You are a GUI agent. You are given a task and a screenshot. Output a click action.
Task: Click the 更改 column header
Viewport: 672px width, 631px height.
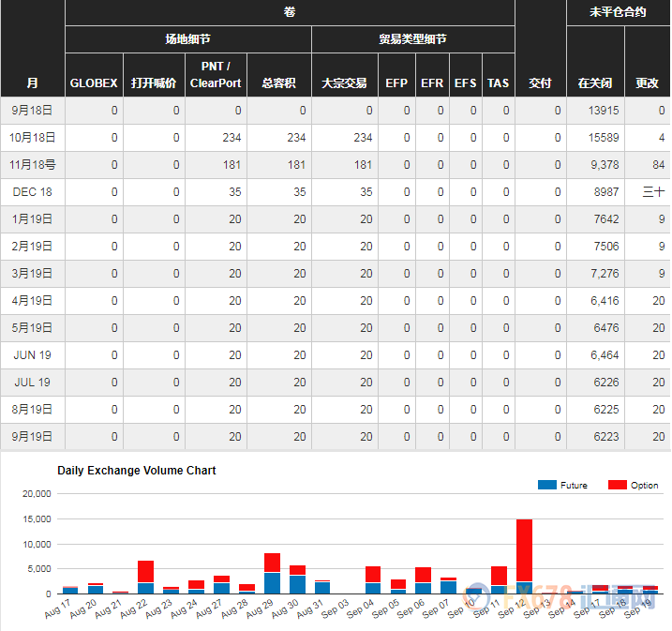647,83
